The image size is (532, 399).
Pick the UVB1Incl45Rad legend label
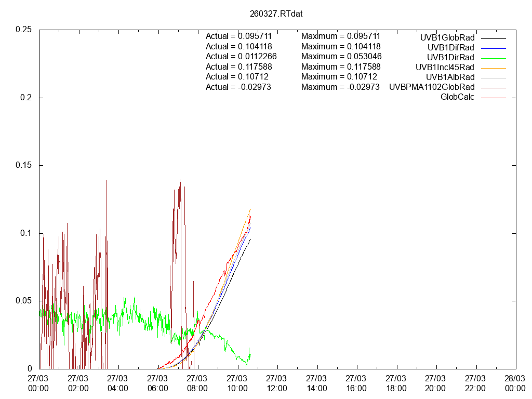tap(445, 67)
